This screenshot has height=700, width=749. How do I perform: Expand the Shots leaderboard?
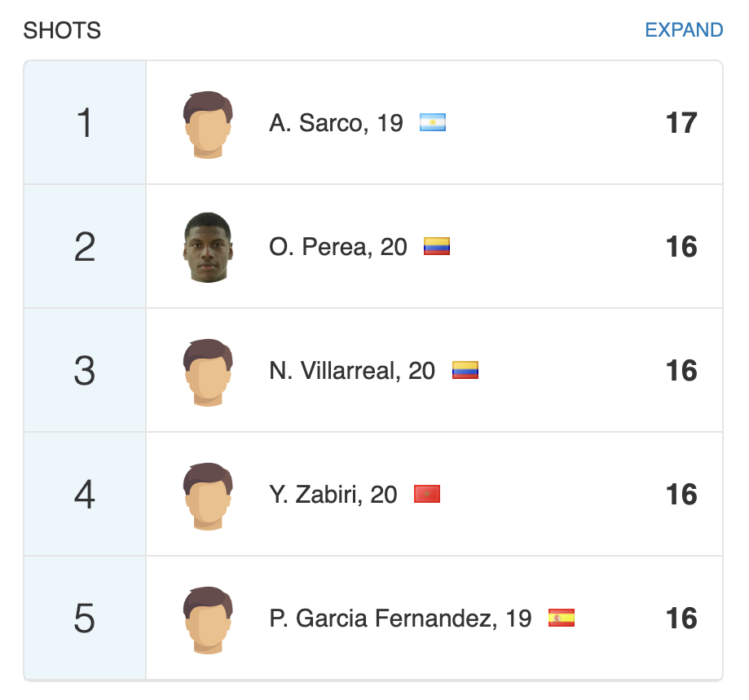pos(683,30)
